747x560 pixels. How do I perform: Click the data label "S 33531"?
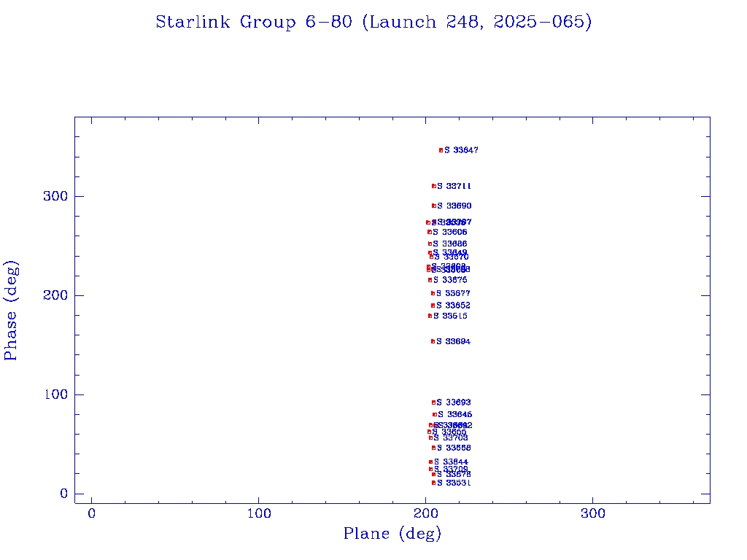click(x=454, y=483)
